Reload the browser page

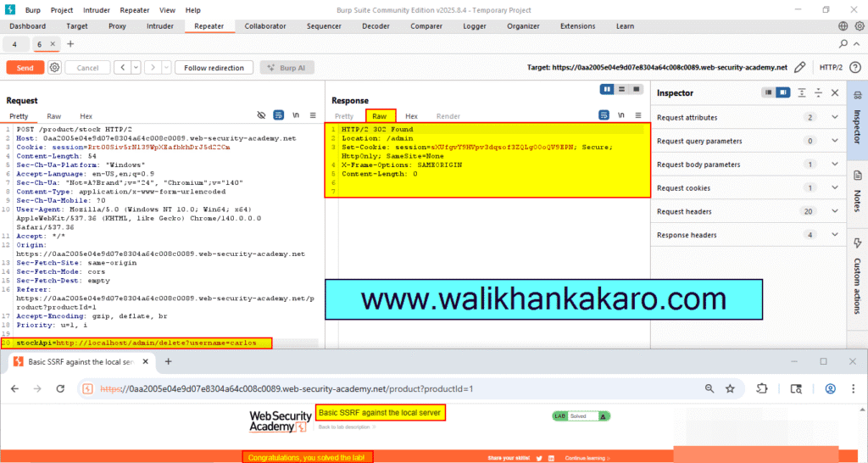coord(60,388)
